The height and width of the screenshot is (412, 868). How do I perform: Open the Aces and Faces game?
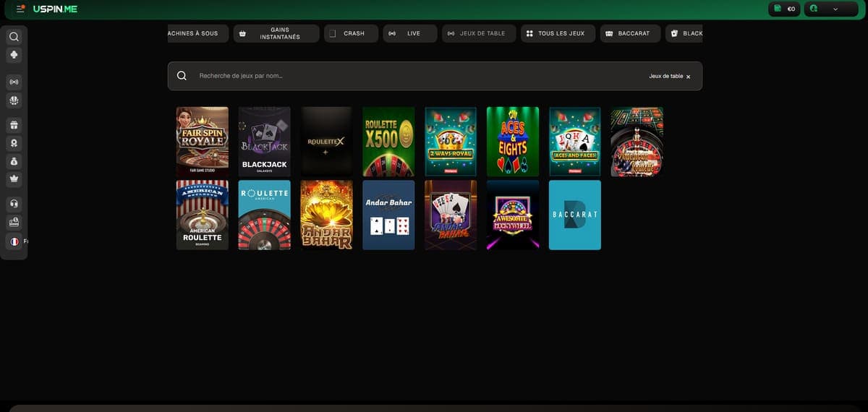(x=575, y=142)
